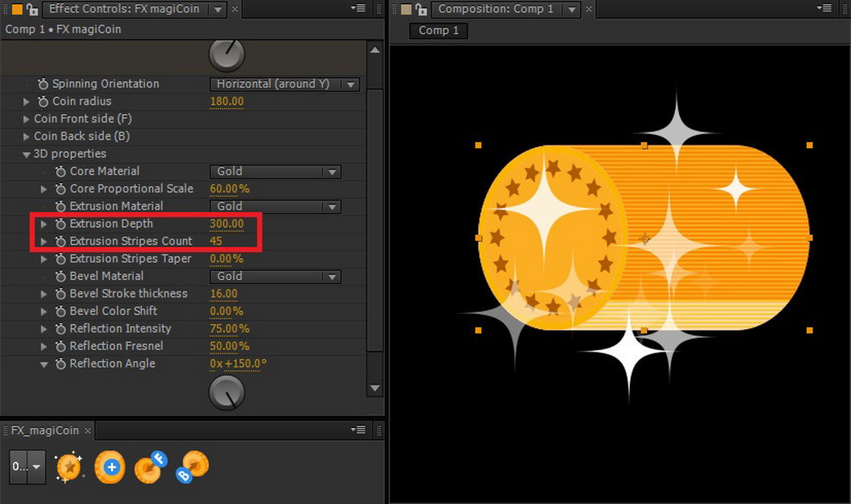Image resolution: width=851 pixels, height=504 pixels.
Task: Collapse the 3D properties group
Action: click(26, 154)
